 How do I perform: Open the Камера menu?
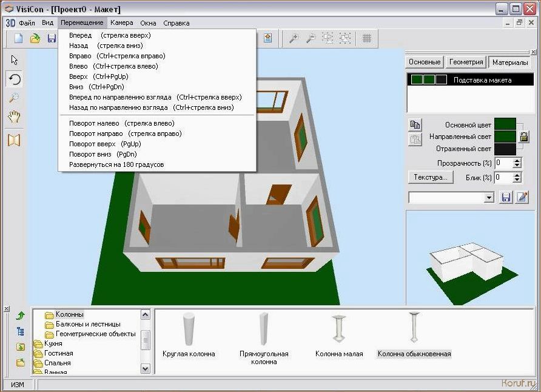tap(121, 23)
